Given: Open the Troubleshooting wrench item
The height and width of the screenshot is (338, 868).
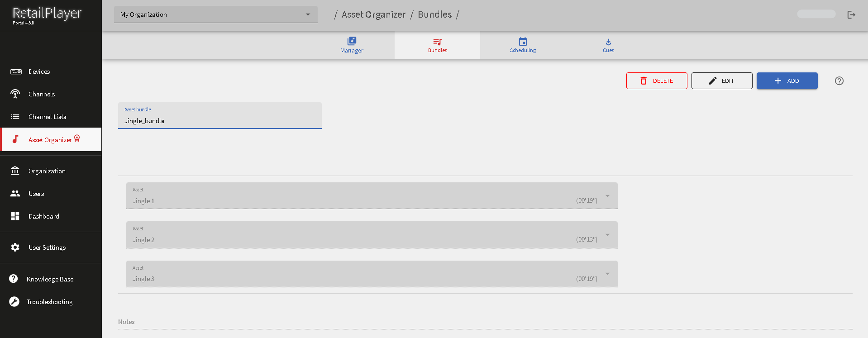Looking at the screenshot, I should pos(49,302).
